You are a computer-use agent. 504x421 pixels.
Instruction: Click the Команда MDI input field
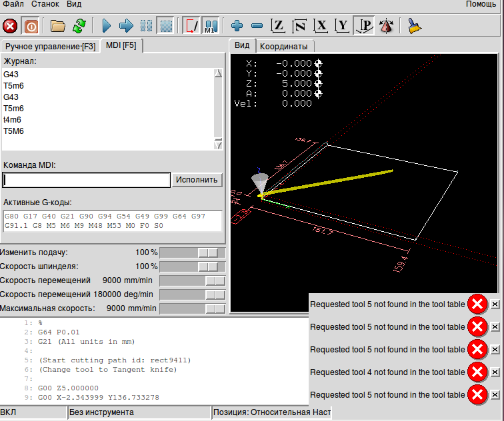(87, 180)
